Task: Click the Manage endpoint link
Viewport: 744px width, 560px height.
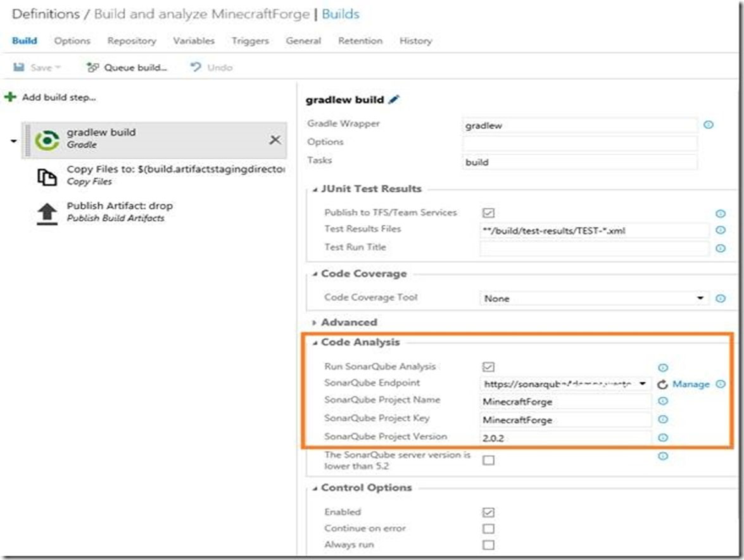Action: 691,384
